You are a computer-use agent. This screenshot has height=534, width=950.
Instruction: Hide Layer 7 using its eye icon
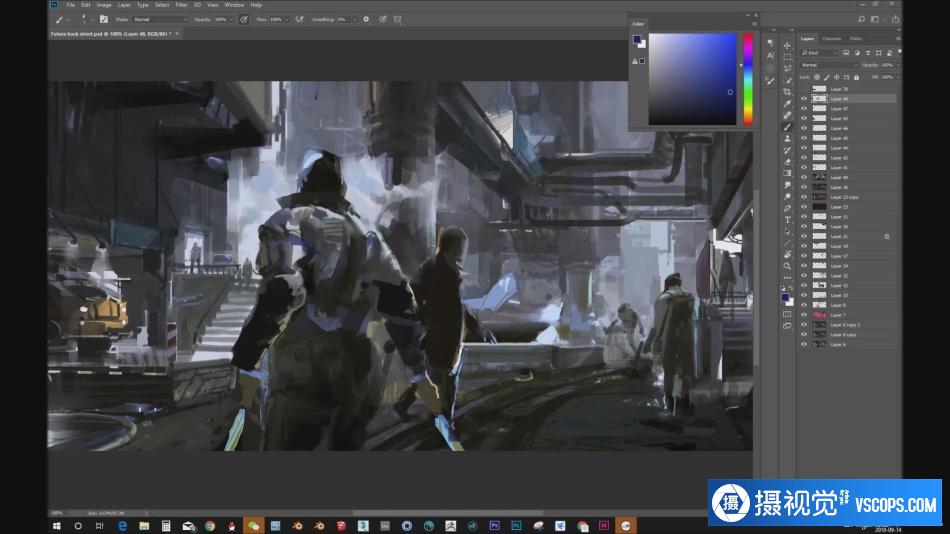point(804,315)
